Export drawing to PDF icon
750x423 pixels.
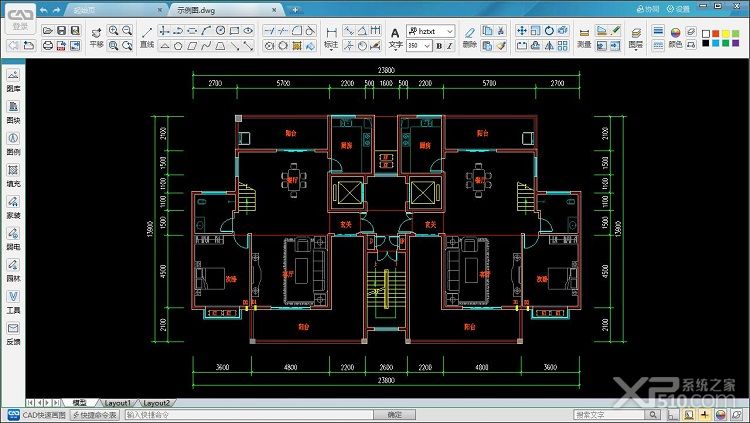coord(61,45)
